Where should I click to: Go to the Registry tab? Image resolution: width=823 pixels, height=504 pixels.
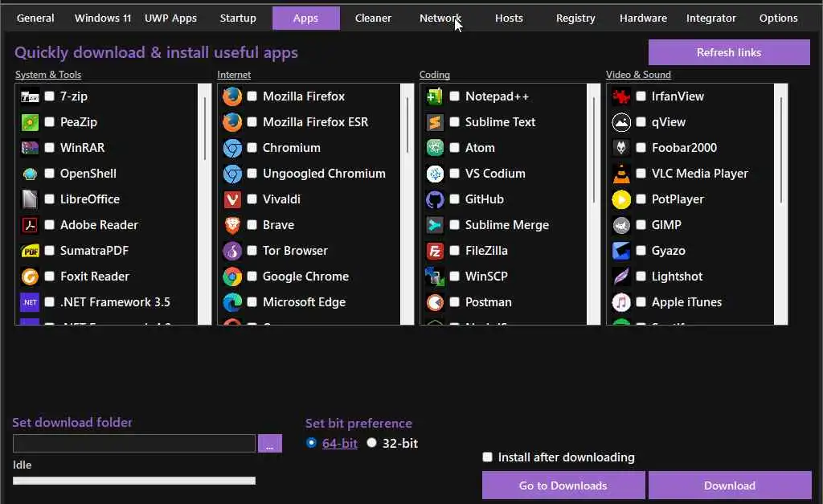575,18
